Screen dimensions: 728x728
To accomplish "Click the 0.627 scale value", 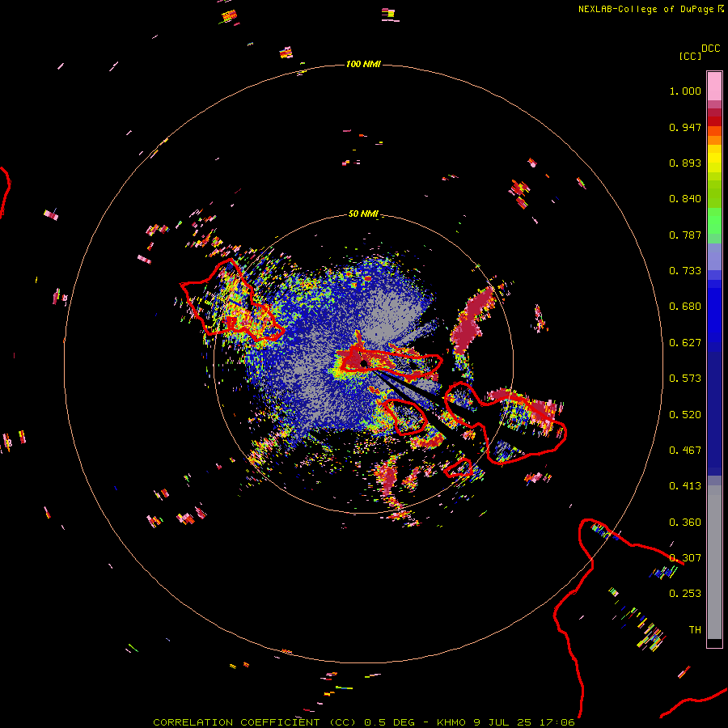I will (685, 343).
